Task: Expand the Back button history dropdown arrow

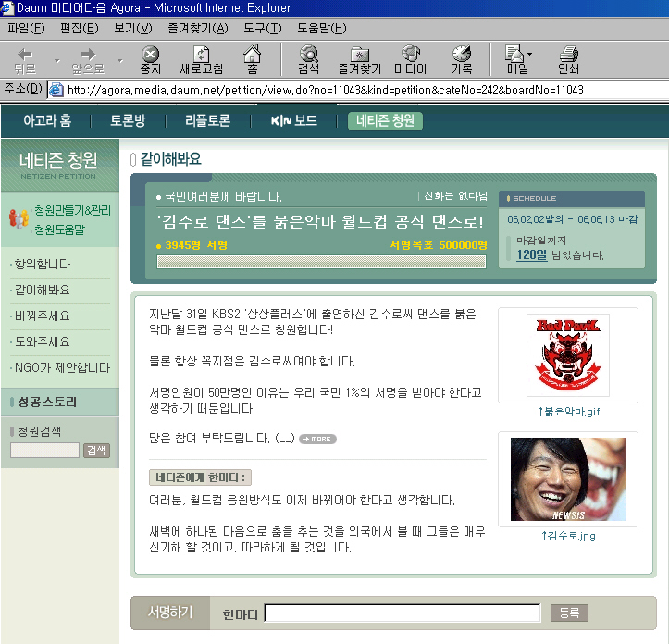Action: point(56,59)
